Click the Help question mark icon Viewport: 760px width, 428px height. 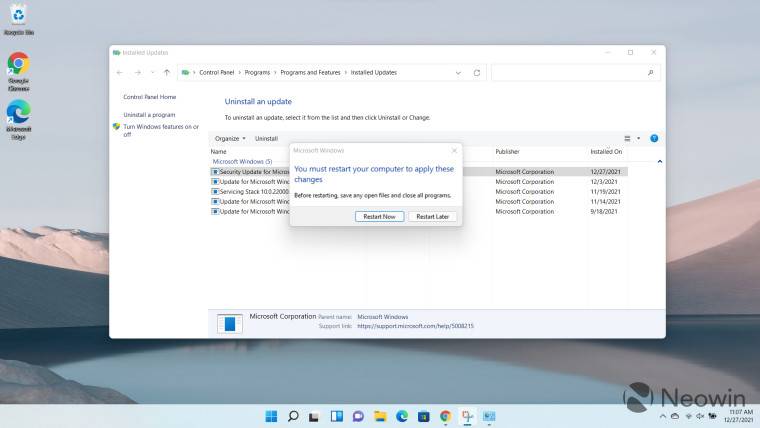(654, 138)
